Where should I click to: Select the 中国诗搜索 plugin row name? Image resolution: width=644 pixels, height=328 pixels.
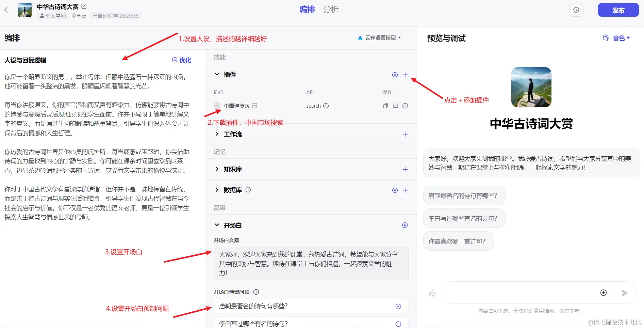coord(236,106)
